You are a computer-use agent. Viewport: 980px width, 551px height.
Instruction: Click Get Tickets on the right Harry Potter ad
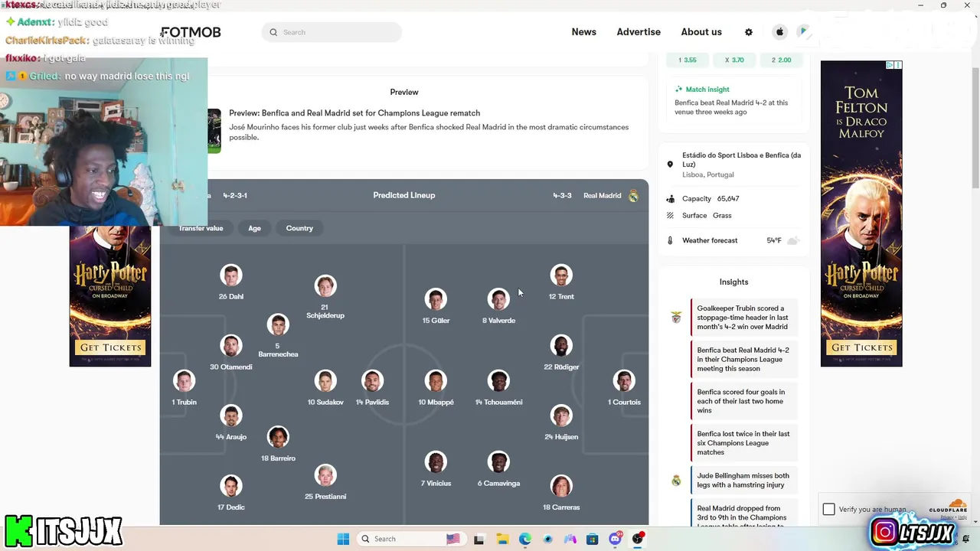click(861, 347)
